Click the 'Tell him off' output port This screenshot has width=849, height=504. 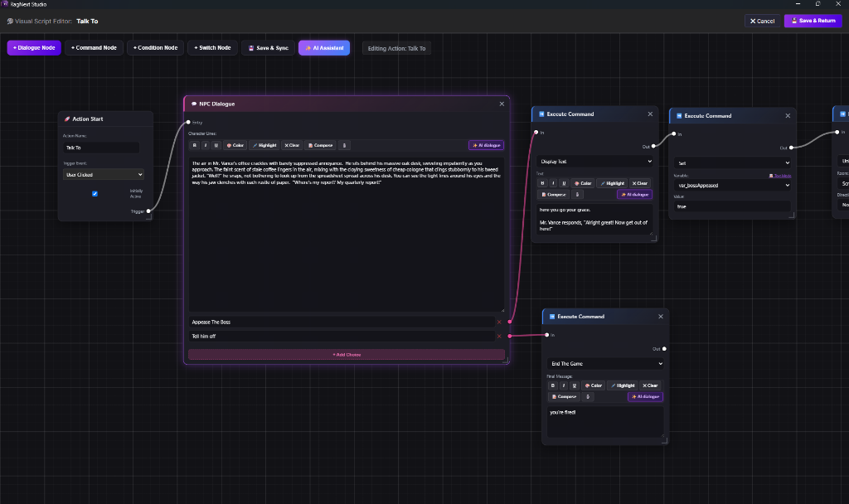pos(510,336)
